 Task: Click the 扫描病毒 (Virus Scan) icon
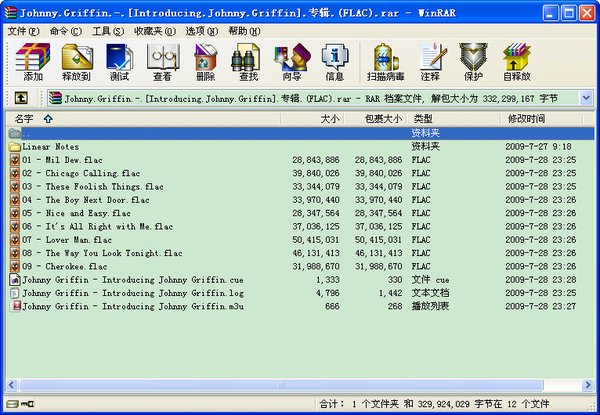pyautogui.click(x=386, y=57)
